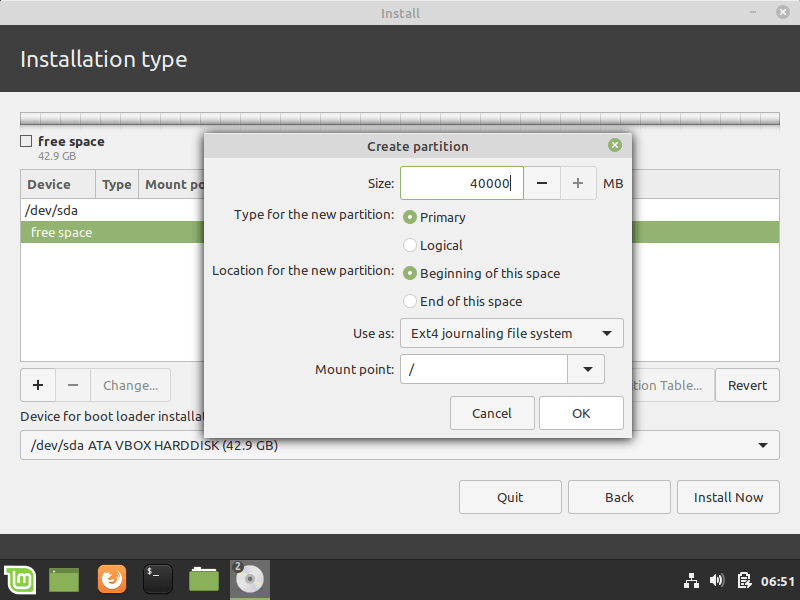Click the Change... button
800x600 pixels.
point(131,385)
